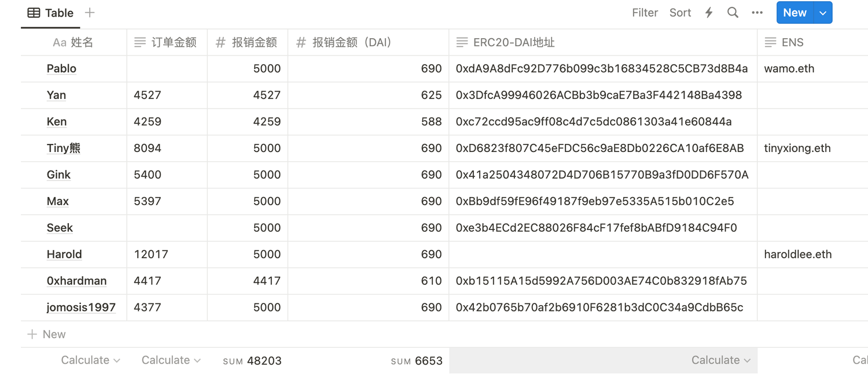The image size is (868, 382).
Task: Click the Table view icon
Action: coord(33,13)
